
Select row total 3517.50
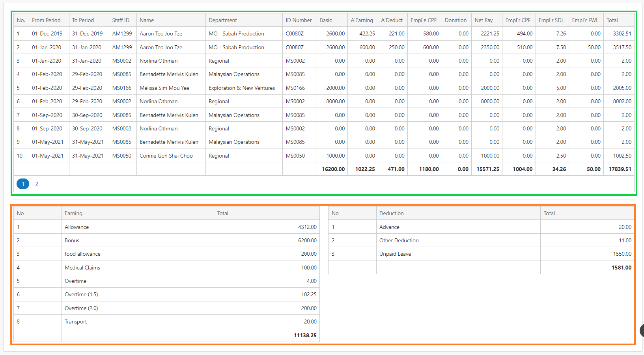click(x=622, y=47)
